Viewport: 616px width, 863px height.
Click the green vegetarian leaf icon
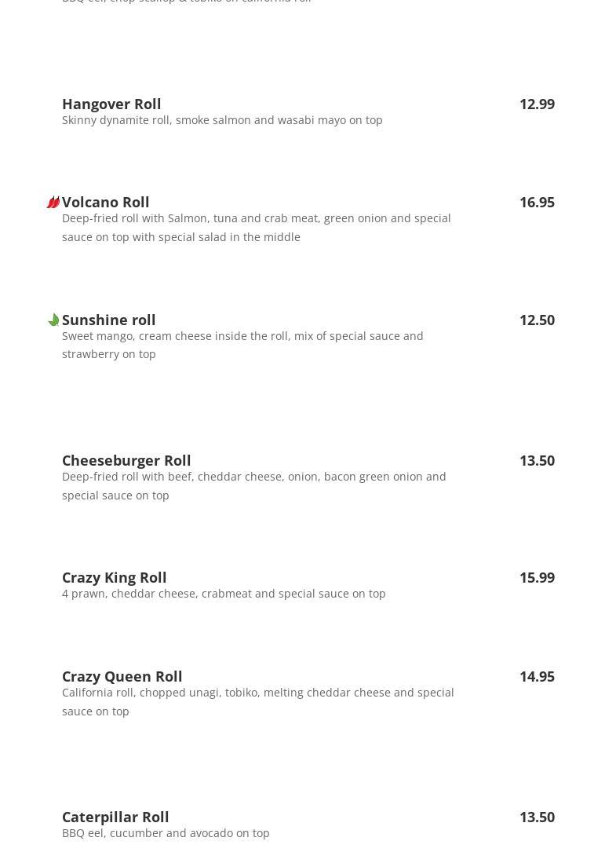click(x=53, y=320)
